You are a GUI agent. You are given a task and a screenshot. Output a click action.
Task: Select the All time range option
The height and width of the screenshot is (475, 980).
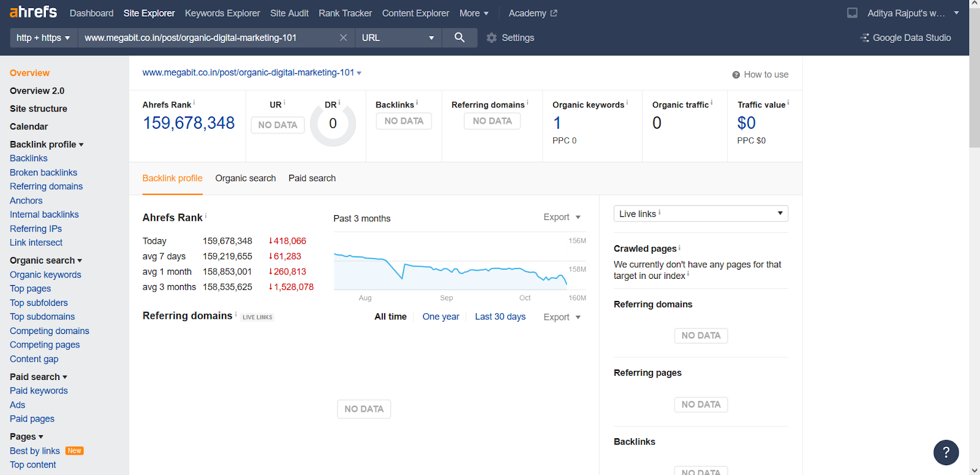(x=390, y=317)
